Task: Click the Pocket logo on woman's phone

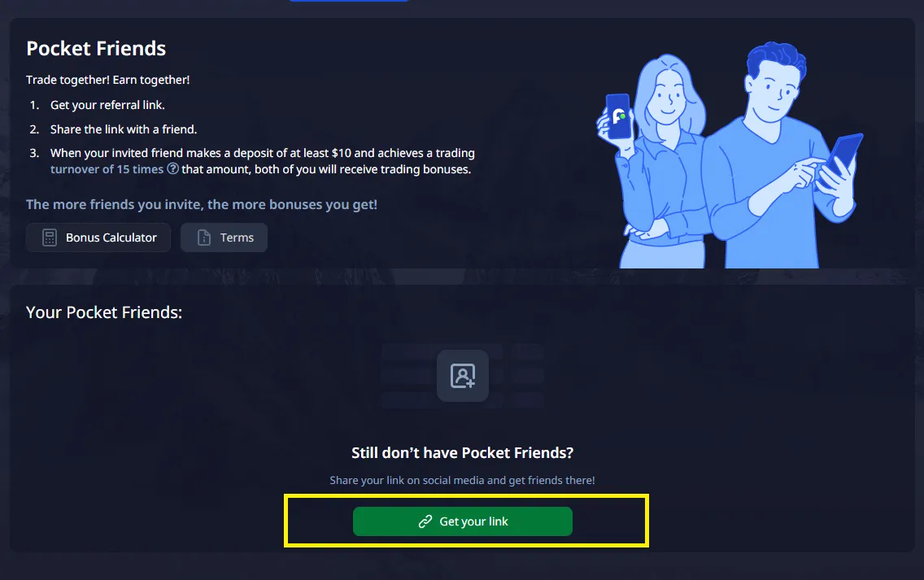Action: 619,116
